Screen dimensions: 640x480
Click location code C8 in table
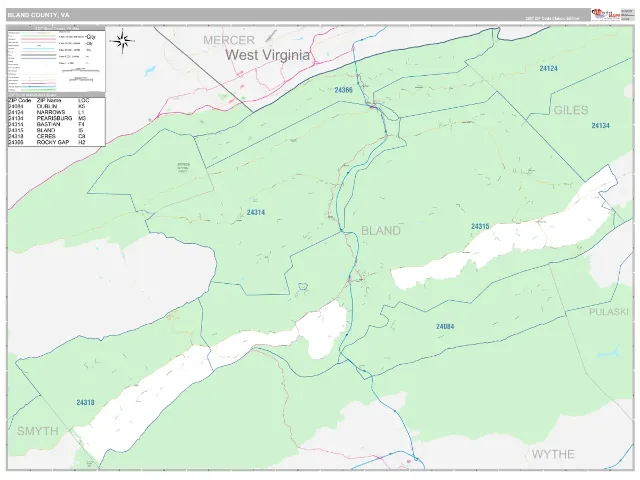pos(82,136)
